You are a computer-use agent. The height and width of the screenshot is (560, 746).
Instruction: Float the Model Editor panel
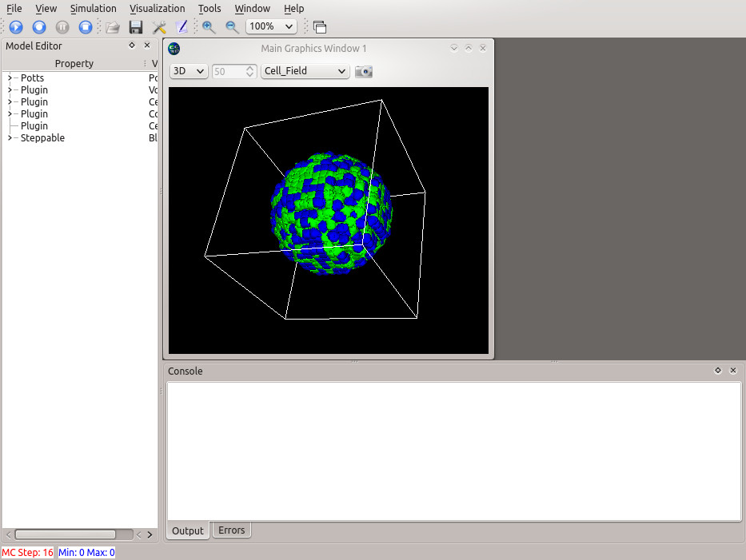point(132,46)
